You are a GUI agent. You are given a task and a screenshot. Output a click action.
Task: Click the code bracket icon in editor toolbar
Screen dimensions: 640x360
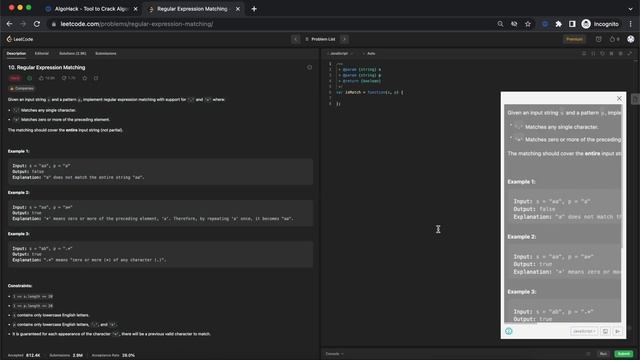593,53
